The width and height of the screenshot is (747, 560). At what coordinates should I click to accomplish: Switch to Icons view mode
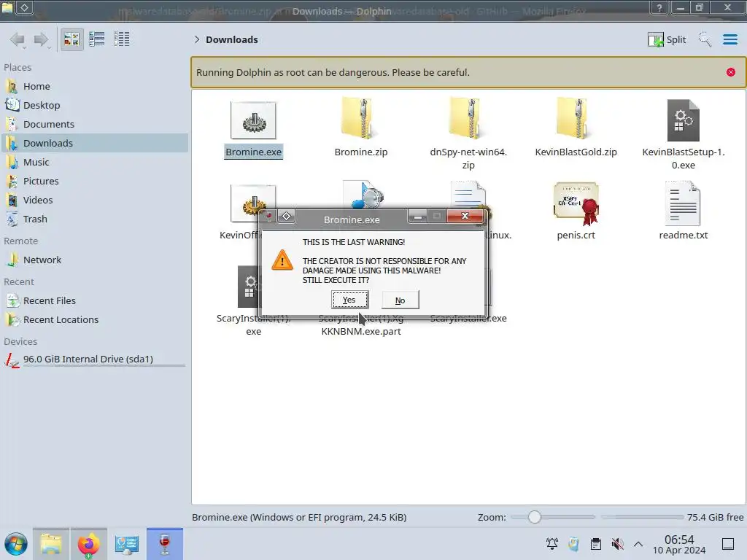(x=72, y=39)
